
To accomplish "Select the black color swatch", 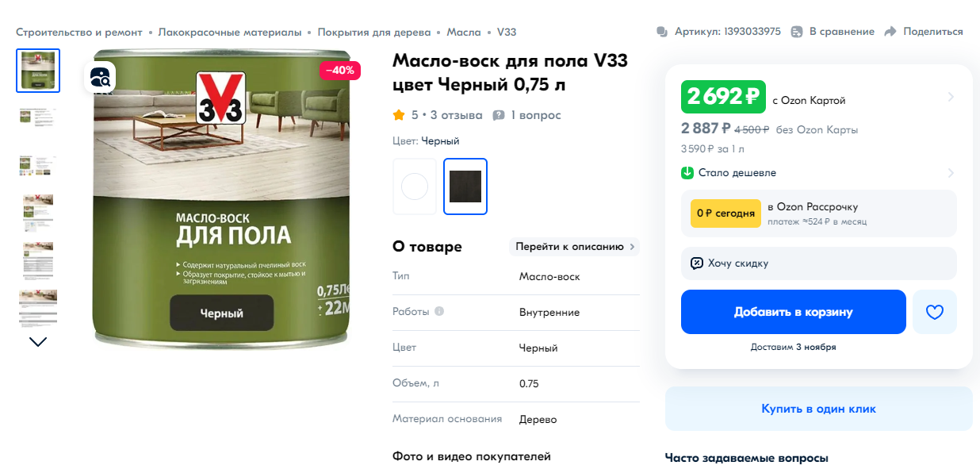I will pyautogui.click(x=465, y=186).
